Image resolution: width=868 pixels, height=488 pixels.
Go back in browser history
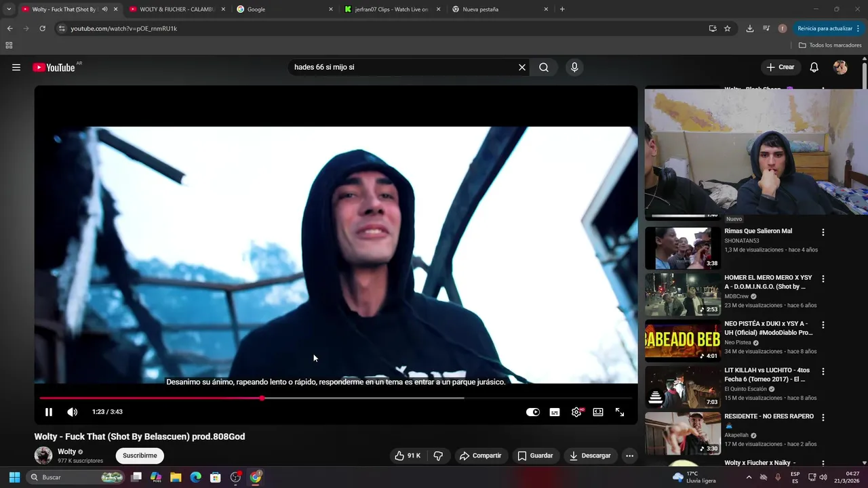9,28
